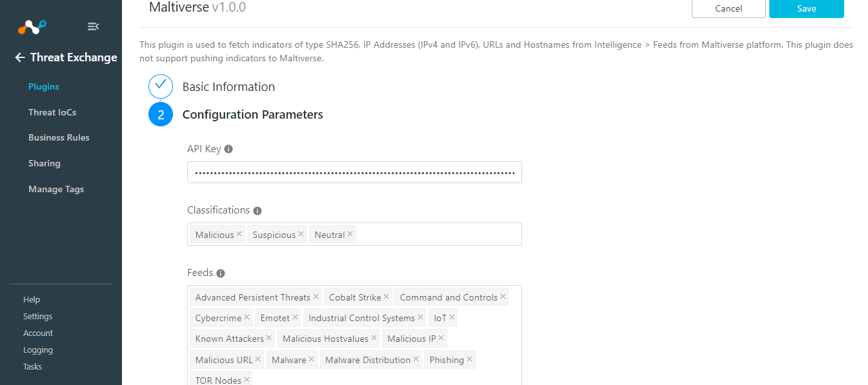Collapse sidebar with the menu fold icon

point(93,26)
